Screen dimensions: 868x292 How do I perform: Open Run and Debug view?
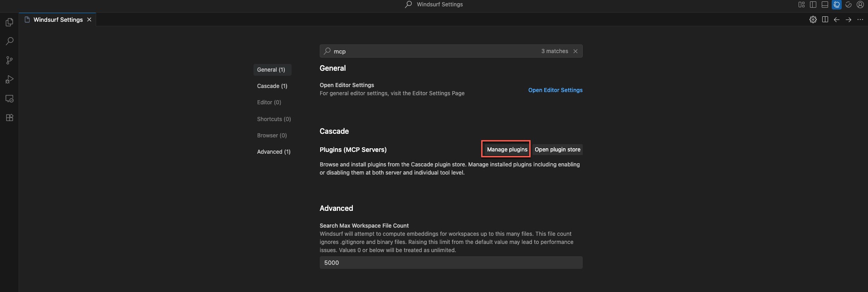point(9,80)
